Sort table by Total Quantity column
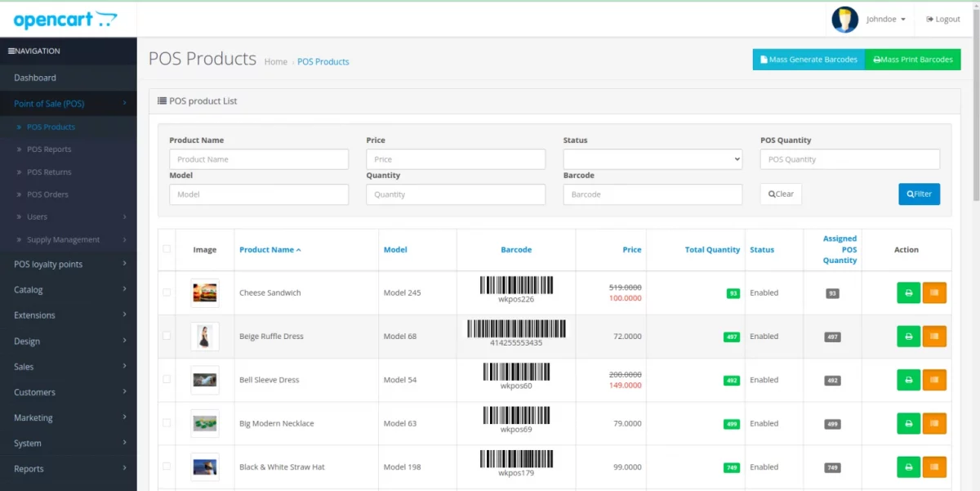This screenshot has height=491, width=980. point(712,249)
